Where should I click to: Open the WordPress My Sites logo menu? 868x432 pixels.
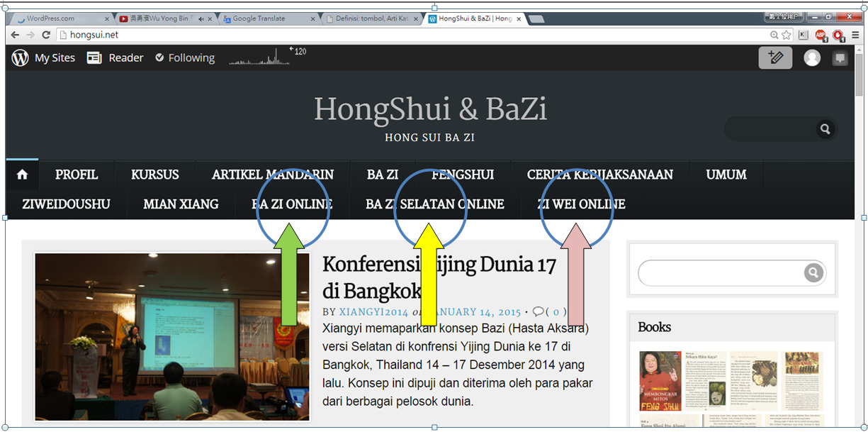pyautogui.click(x=43, y=58)
